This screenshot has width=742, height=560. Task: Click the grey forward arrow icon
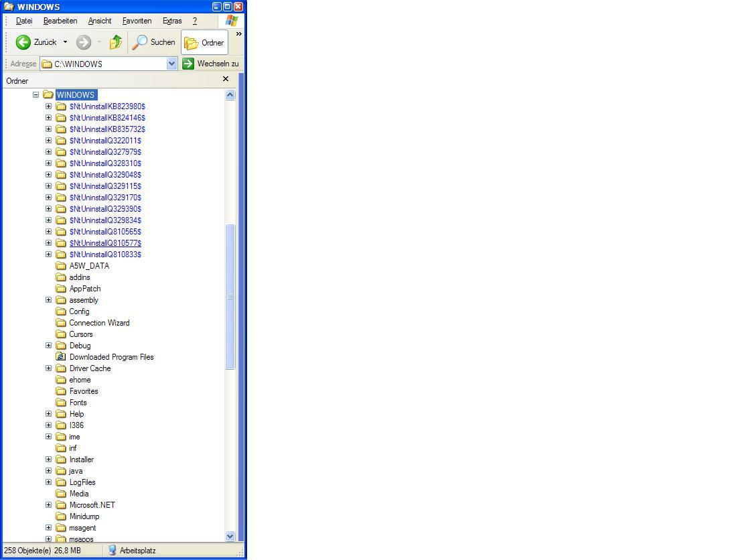click(84, 42)
